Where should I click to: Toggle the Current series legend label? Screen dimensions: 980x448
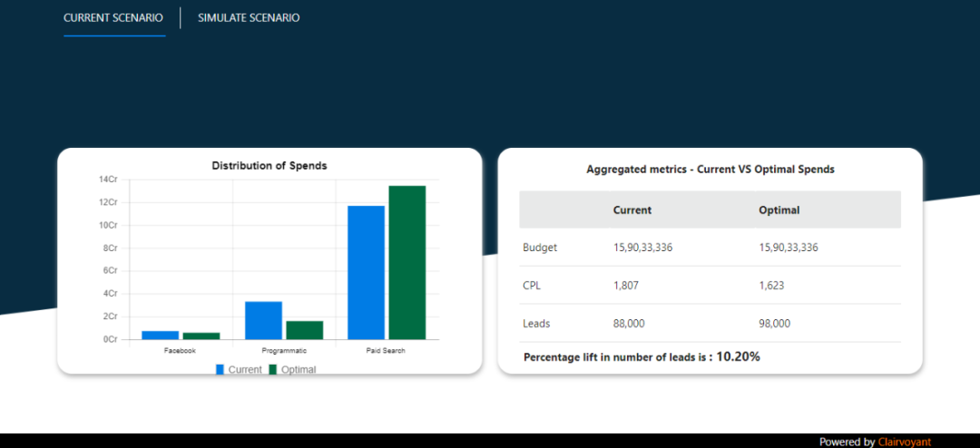pyautogui.click(x=245, y=370)
